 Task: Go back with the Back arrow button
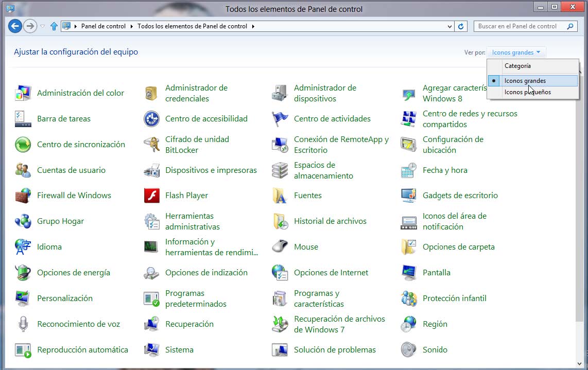[15, 26]
